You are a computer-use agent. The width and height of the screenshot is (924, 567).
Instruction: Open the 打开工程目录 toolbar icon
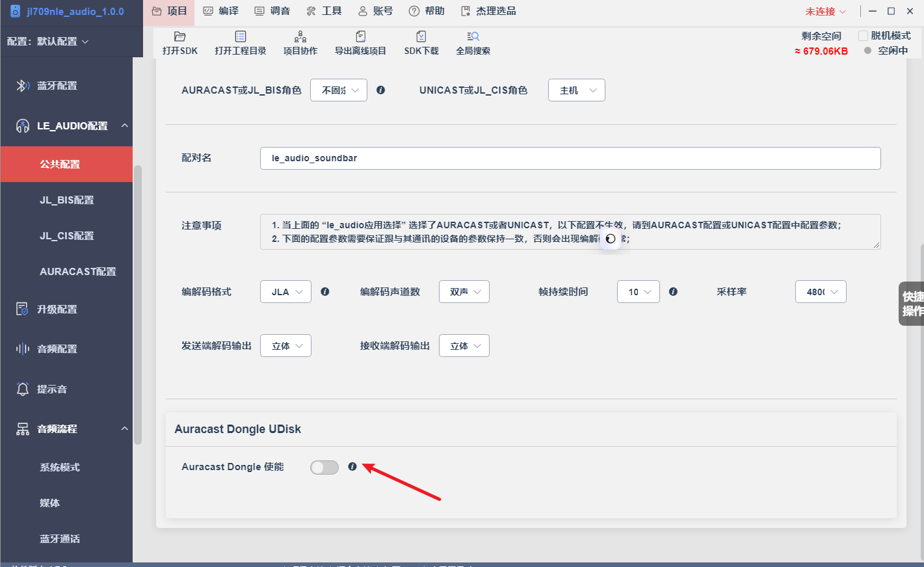point(241,36)
